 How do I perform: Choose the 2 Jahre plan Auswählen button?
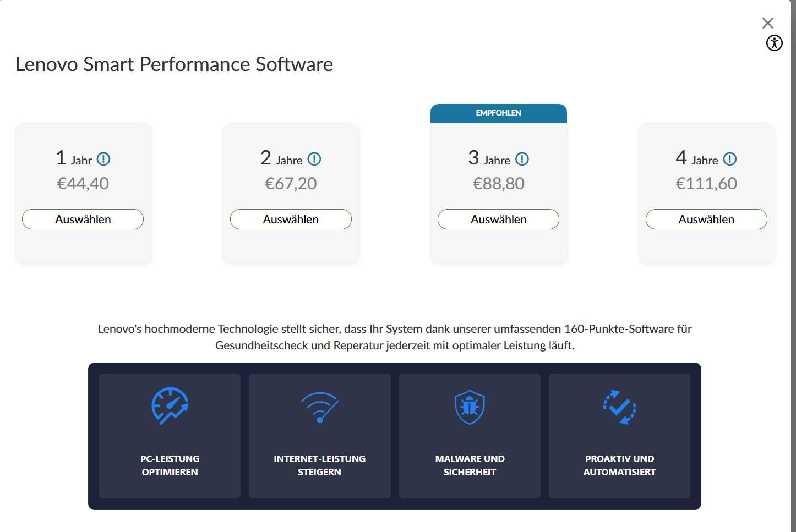(291, 220)
